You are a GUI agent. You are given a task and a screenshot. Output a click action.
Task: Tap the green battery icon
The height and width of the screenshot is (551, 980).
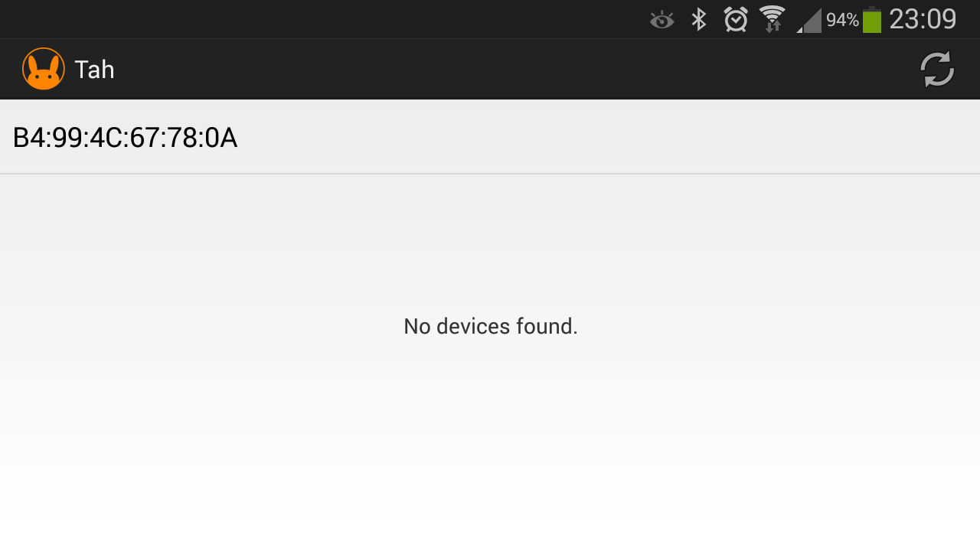tap(871, 20)
